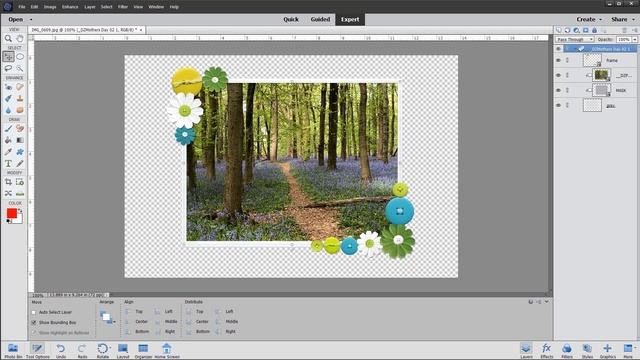The image size is (640, 360).
Task: Align layers to Left
Action: click(x=164, y=312)
